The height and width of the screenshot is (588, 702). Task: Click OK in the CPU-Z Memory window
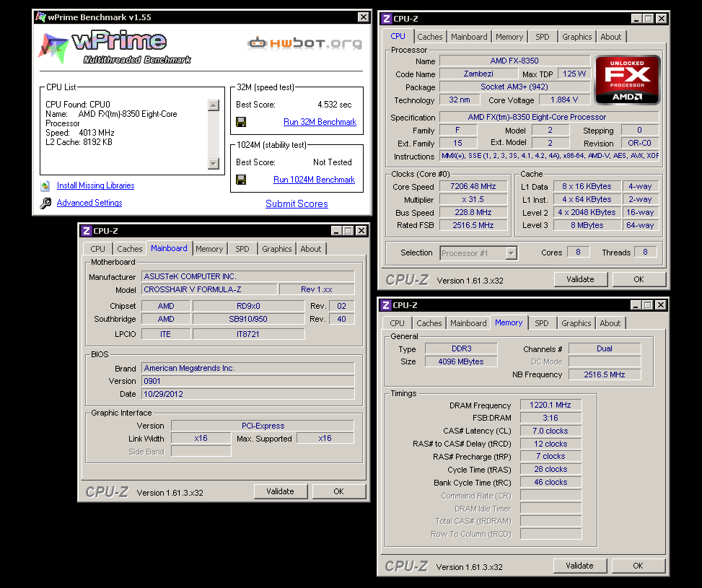tap(638, 566)
